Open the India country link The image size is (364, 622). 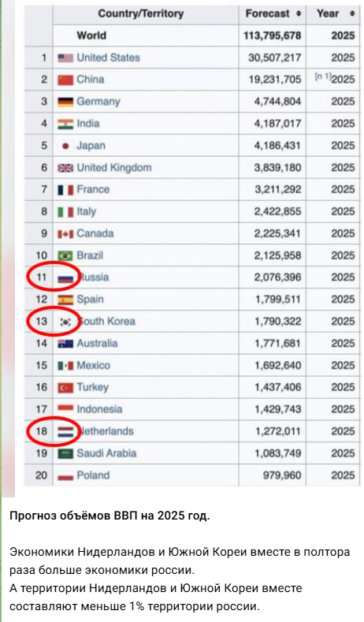(88, 124)
